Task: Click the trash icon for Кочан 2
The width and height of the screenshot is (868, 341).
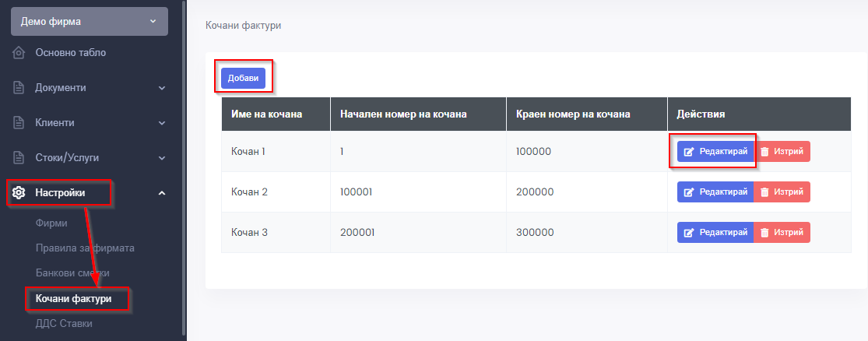Action: pos(764,192)
